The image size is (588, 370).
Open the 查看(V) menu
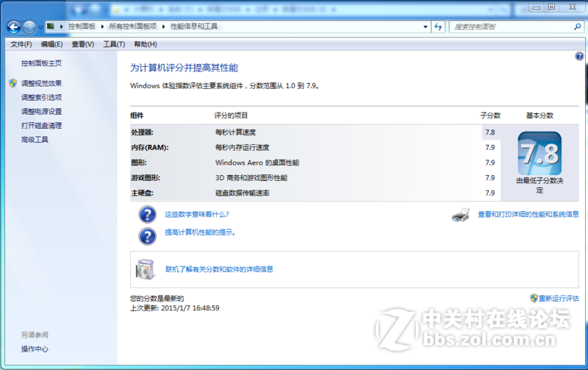pos(83,44)
